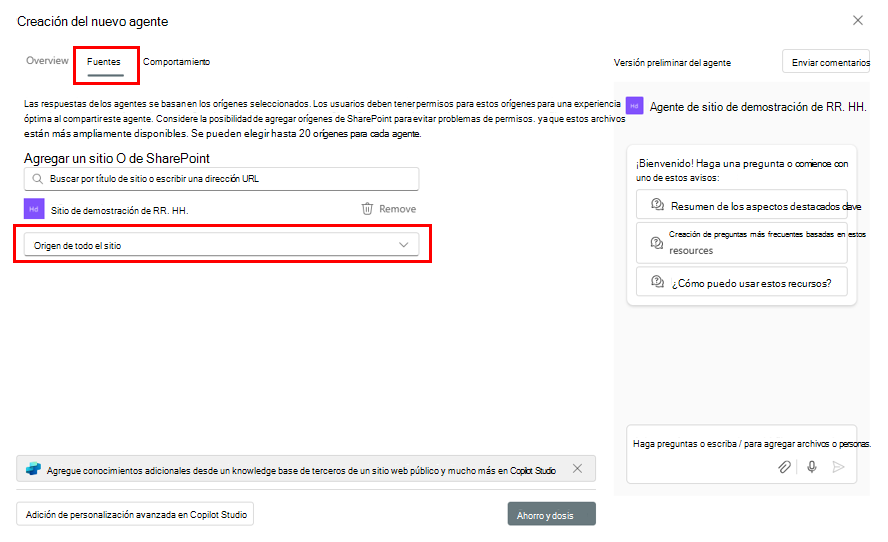The image size is (888, 542).
Task: Click chat icon beside Creación de preguntas prompt
Action: [657, 242]
